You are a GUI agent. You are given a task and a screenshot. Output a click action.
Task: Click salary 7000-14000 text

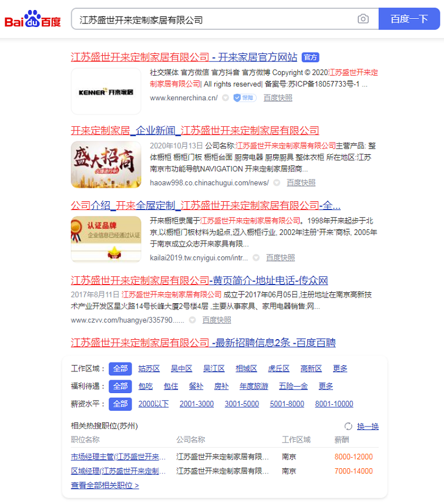[x=354, y=471]
